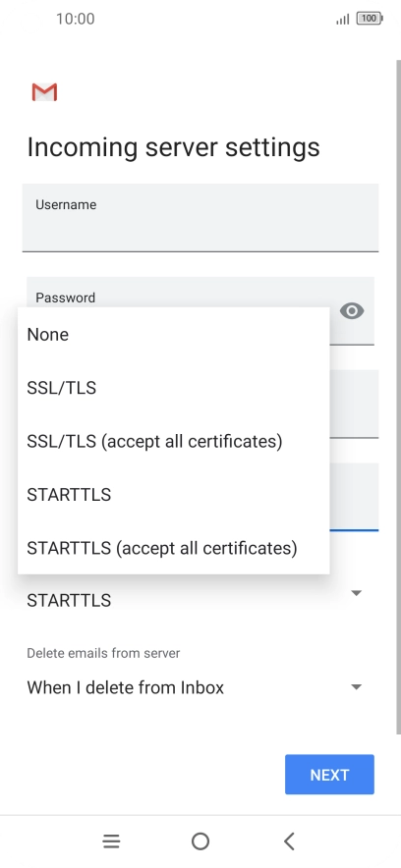The image size is (401, 868).
Task: Toggle password visibility eye icon
Action: pos(352,311)
